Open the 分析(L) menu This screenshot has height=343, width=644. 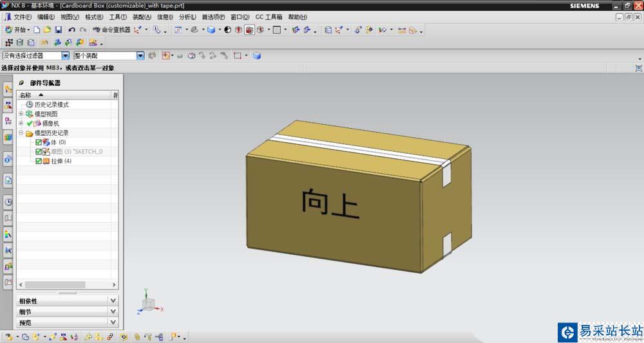pyautogui.click(x=187, y=17)
